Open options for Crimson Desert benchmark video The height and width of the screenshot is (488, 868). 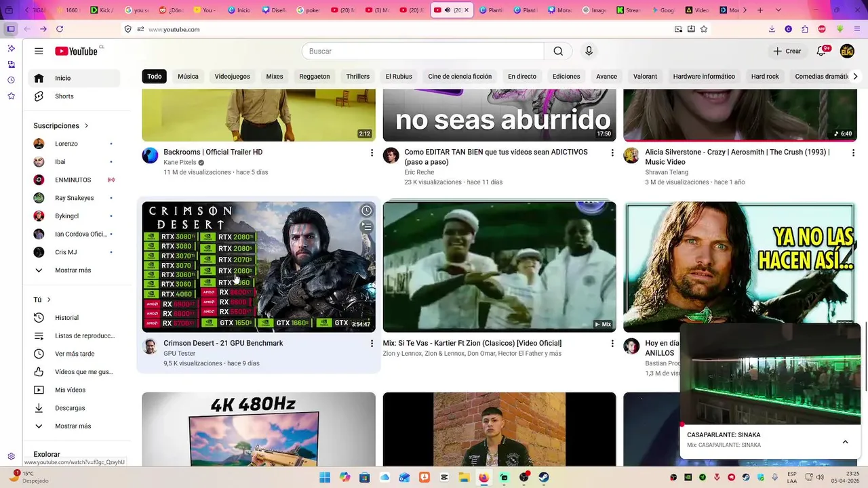coord(372,344)
